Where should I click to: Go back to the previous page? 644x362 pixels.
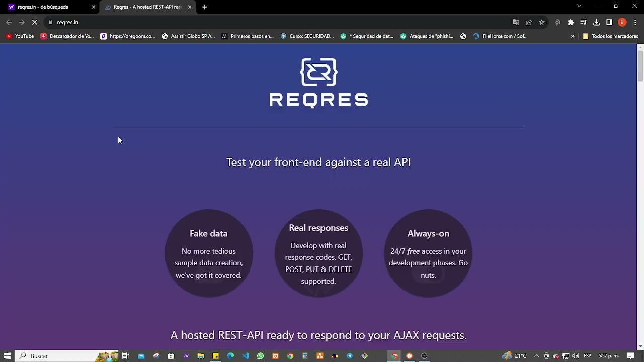[x=9, y=22]
